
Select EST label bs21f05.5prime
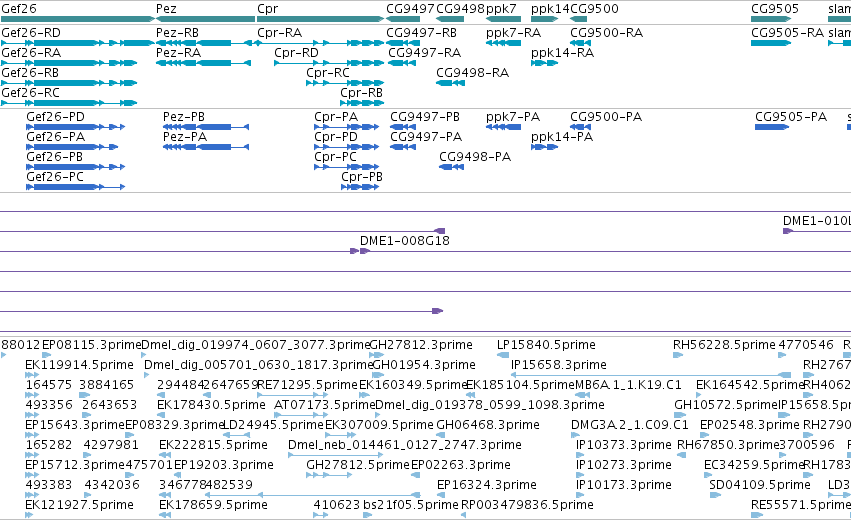click(411, 505)
